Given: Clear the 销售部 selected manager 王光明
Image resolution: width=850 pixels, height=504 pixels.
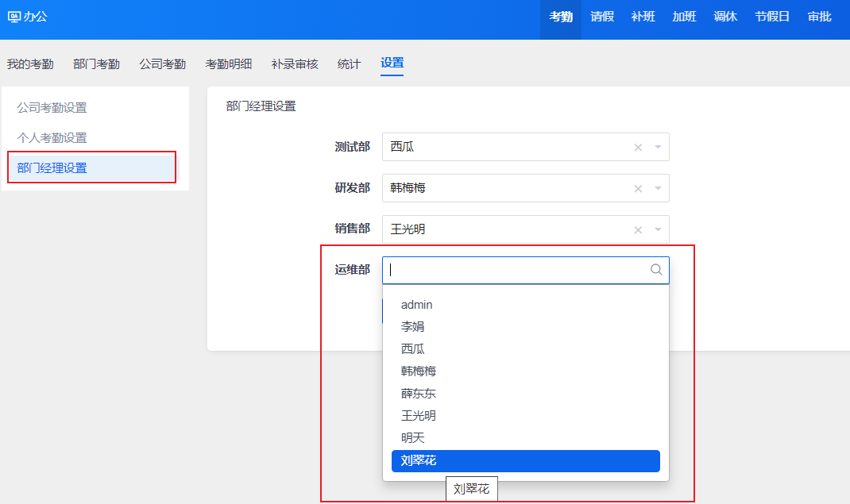Looking at the screenshot, I should [x=638, y=229].
